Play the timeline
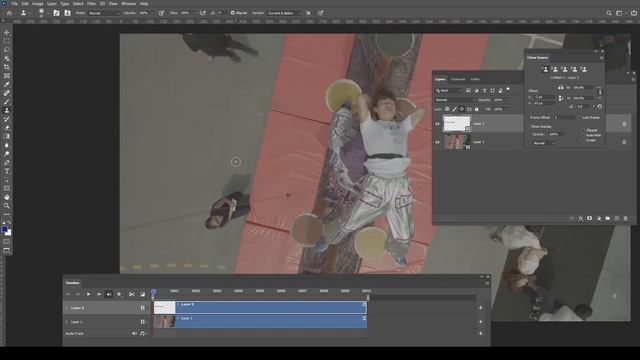640x360 pixels. [88, 294]
